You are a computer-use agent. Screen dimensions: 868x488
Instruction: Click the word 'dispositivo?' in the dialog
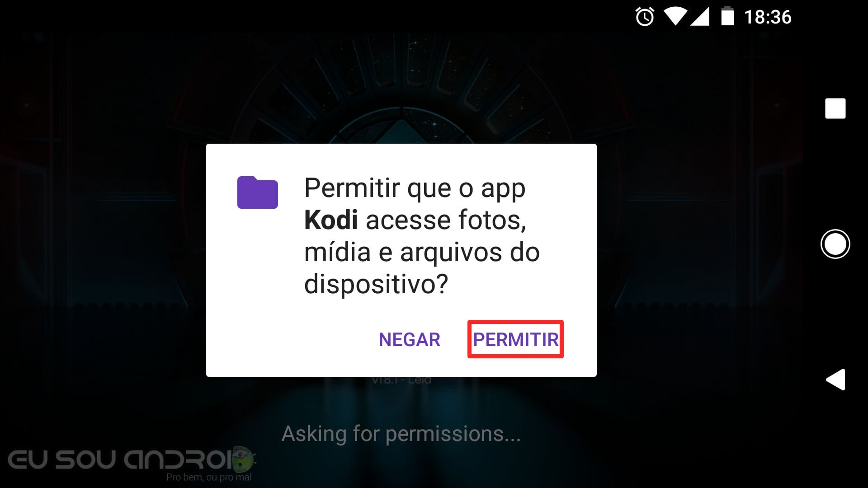pyautogui.click(x=376, y=284)
